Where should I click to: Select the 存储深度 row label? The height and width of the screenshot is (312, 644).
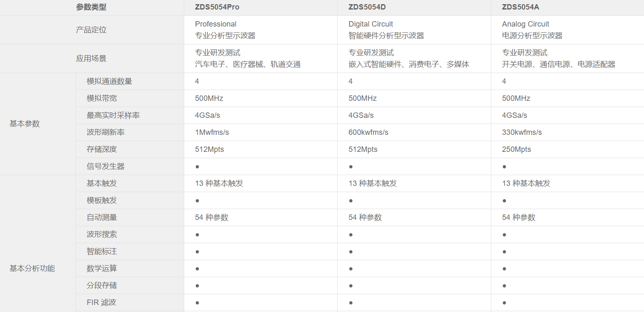(102, 149)
